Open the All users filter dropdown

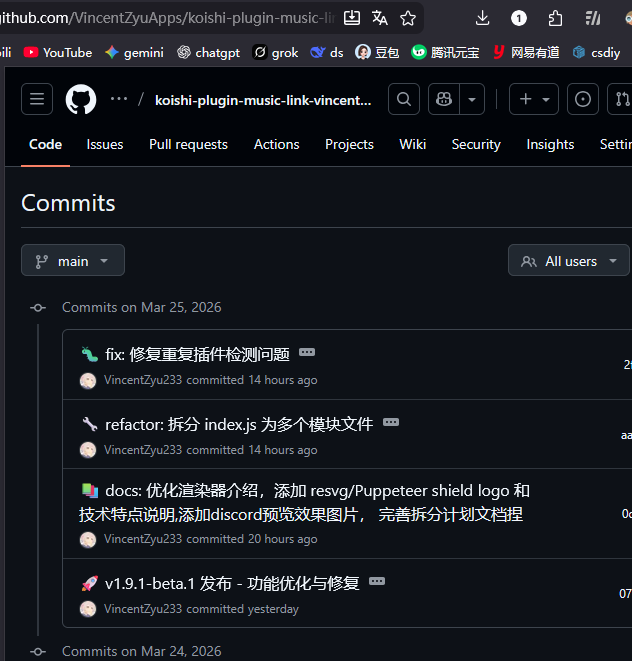[569, 261]
